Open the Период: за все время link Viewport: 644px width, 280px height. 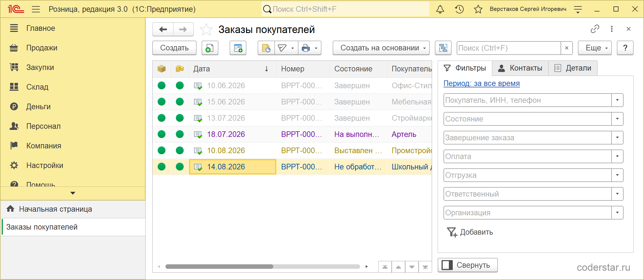click(x=482, y=83)
